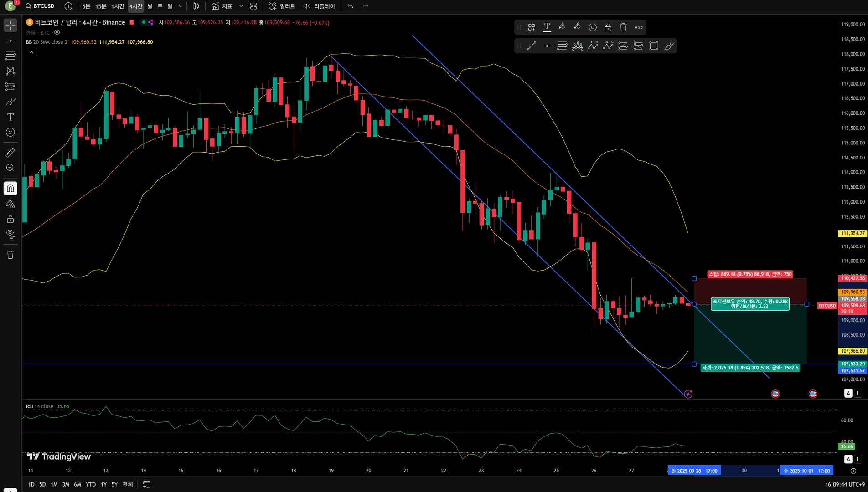
Task: Switch to the 1시간 timeframe
Action: [x=118, y=6]
